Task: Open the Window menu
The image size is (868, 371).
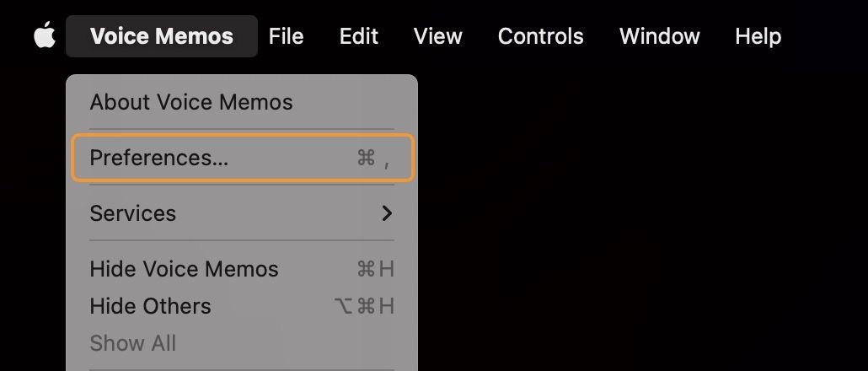Action: [659, 36]
